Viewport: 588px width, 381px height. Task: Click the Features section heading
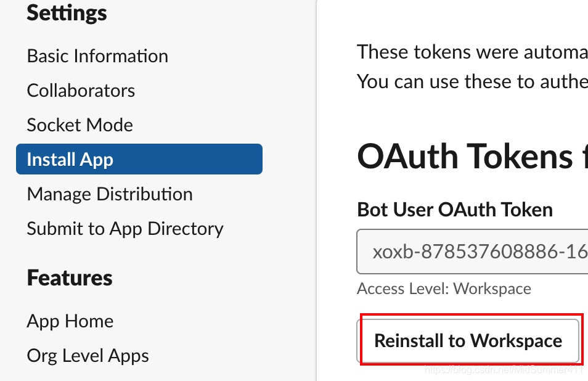pyautogui.click(x=70, y=278)
